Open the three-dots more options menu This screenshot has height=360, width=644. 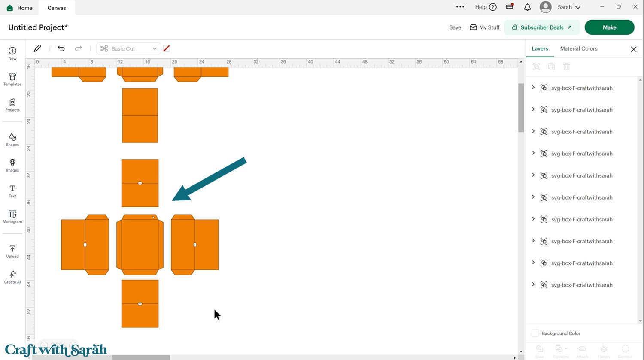[x=460, y=7]
